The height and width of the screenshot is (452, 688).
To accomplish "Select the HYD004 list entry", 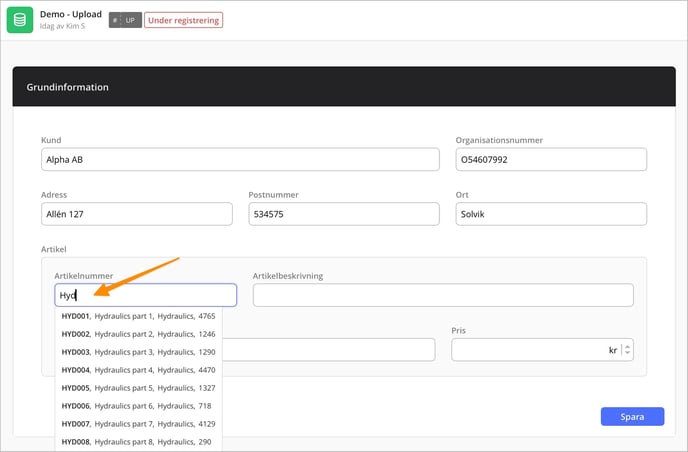I will tap(139, 370).
